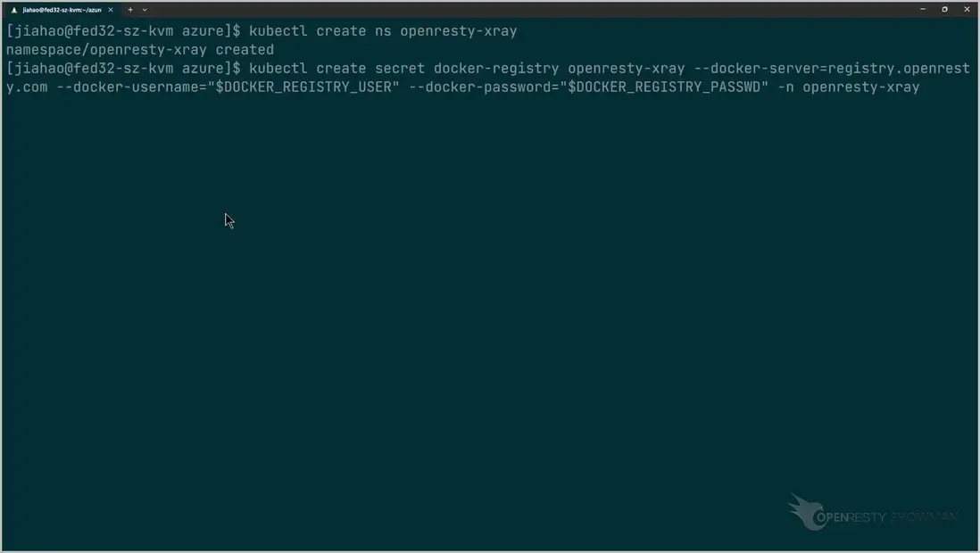The image size is (980, 553).
Task: Click the Linux penguin icon on the tab
Action: click(x=13, y=10)
